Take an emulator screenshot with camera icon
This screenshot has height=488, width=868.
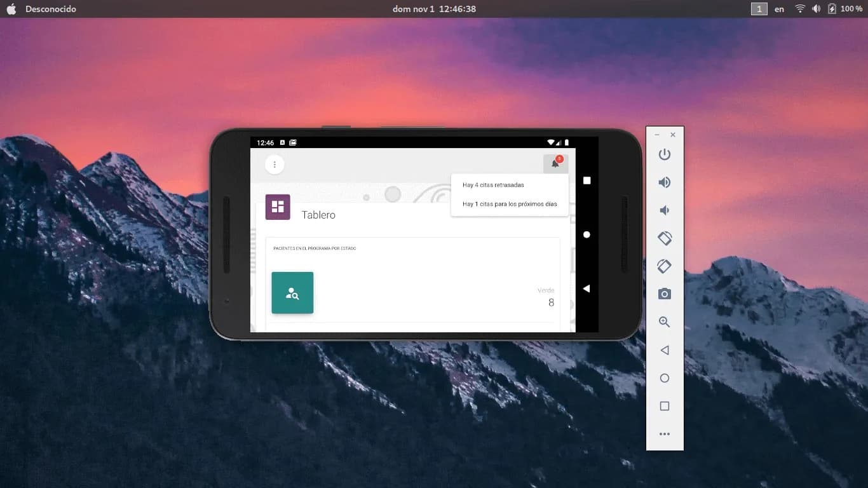point(665,294)
